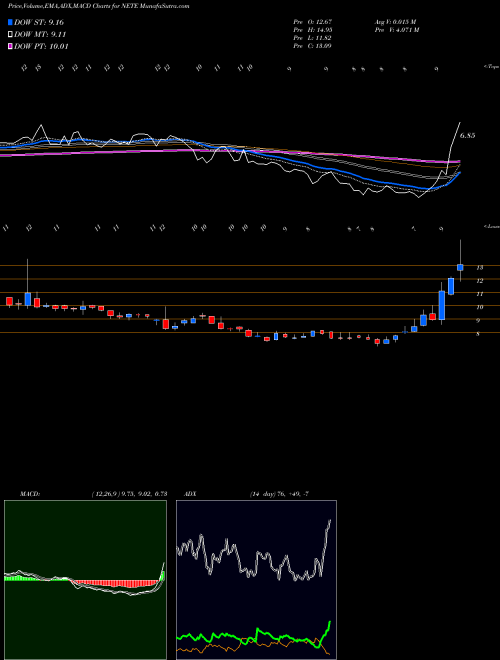Click the MACD panel title
The width and height of the screenshot is (500, 660).
click(x=29, y=494)
